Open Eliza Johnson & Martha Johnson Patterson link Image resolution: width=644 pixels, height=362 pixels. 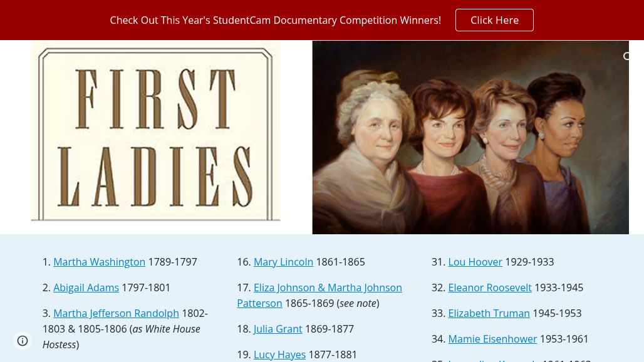tap(327, 288)
